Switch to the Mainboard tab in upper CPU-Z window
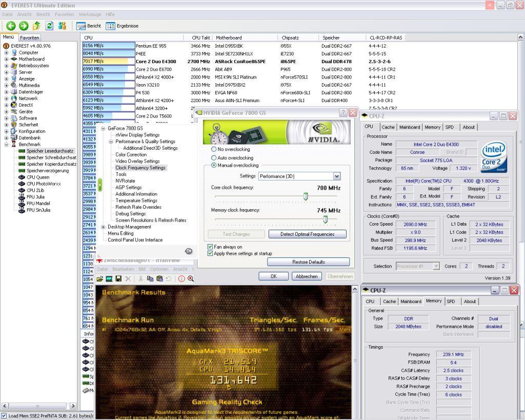Screen dimensions: 525x420 (410, 127)
